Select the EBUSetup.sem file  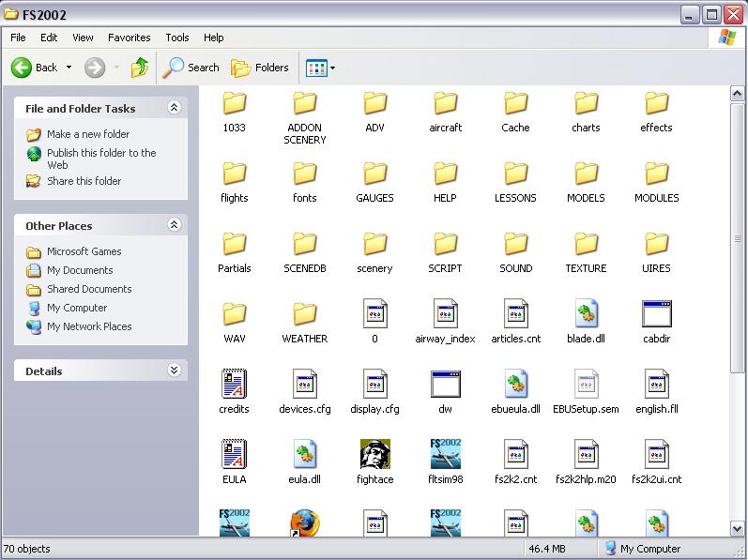[x=586, y=392]
